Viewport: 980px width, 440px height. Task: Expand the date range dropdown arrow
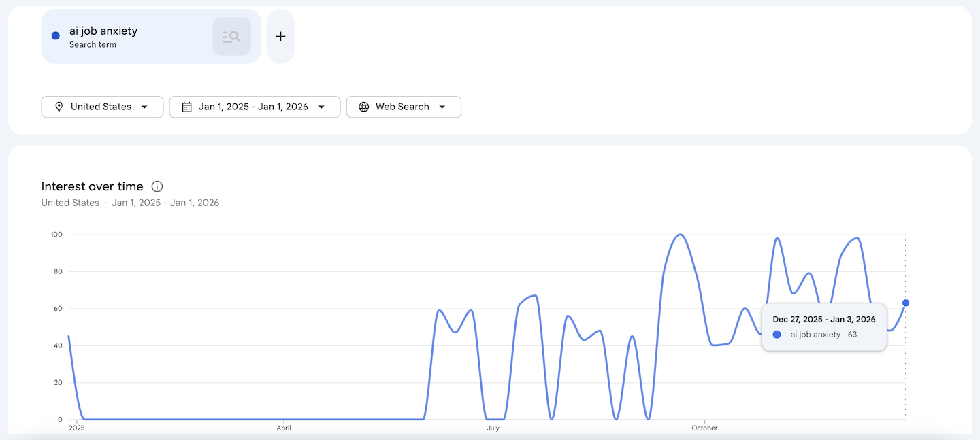pos(321,107)
